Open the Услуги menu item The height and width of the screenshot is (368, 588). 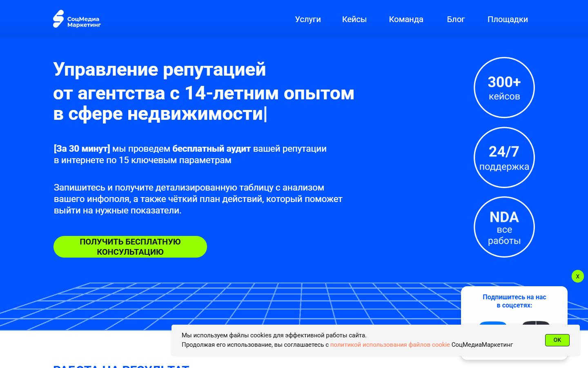click(x=308, y=19)
